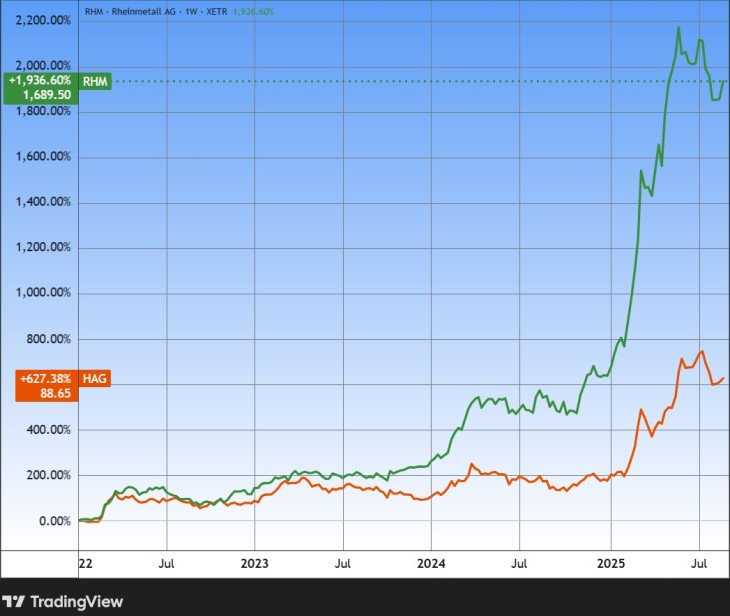Click the 1,000.00% axis label
730x616 pixels.
tap(43, 293)
